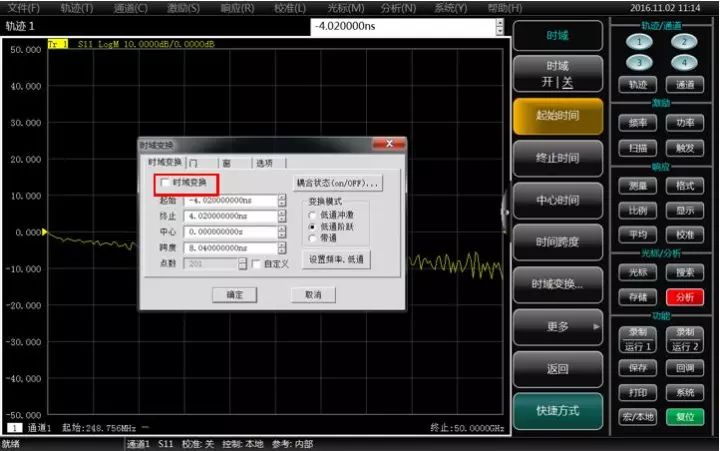
Task: Open the 测量 response key
Action: (x=637, y=186)
